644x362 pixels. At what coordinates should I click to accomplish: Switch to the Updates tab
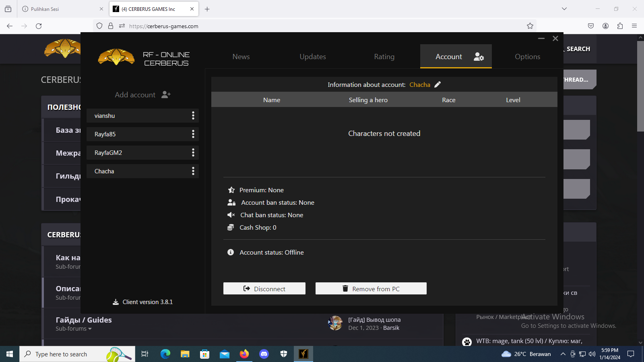pyautogui.click(x=313, y=57)
